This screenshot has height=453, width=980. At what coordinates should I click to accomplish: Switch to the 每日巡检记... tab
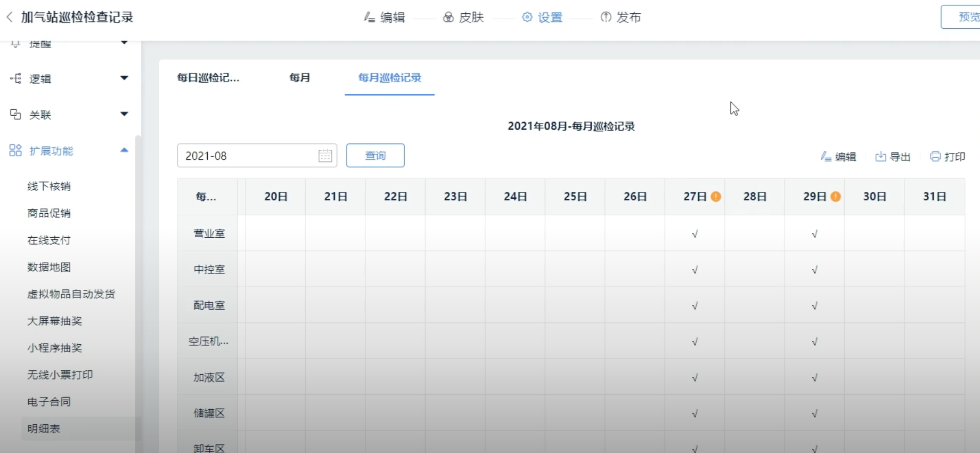tap(208, 78)
